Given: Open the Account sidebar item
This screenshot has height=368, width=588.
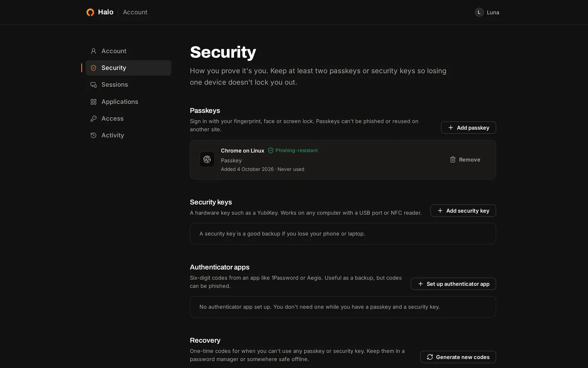Looking at the screenshot, I should pos(129,51).
